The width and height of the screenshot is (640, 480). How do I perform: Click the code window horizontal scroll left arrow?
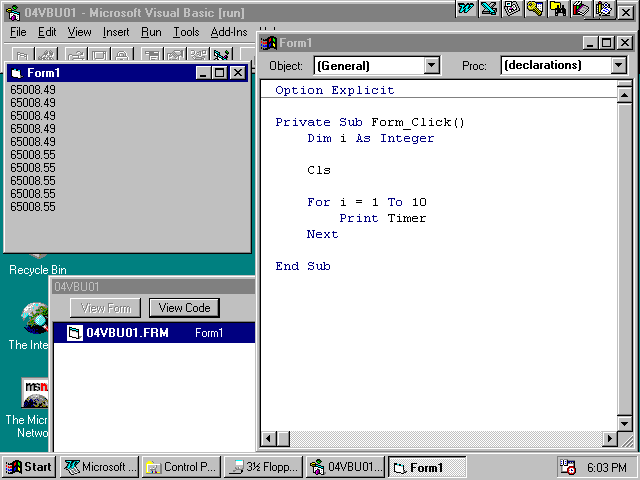(x=269, y=439)
